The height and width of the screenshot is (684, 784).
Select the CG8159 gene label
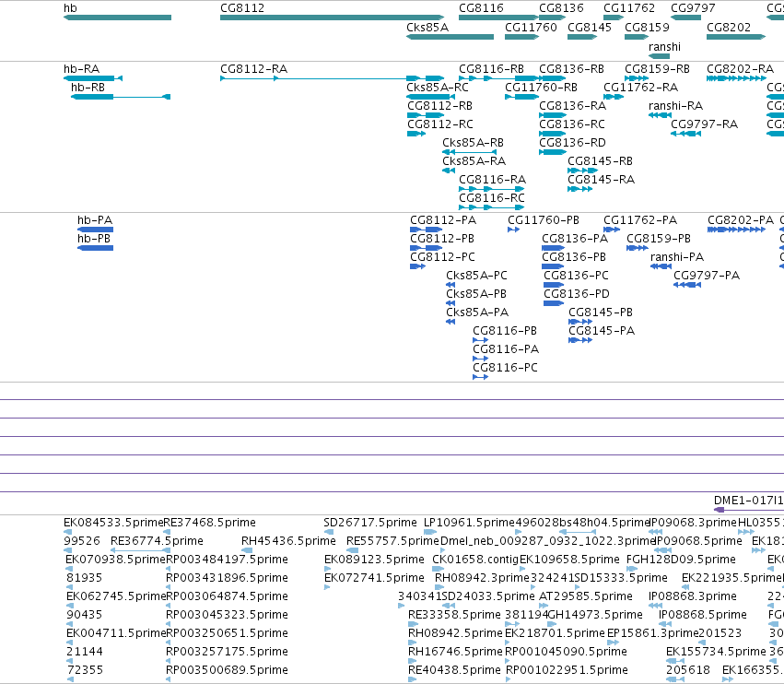[x=647, y=28]
